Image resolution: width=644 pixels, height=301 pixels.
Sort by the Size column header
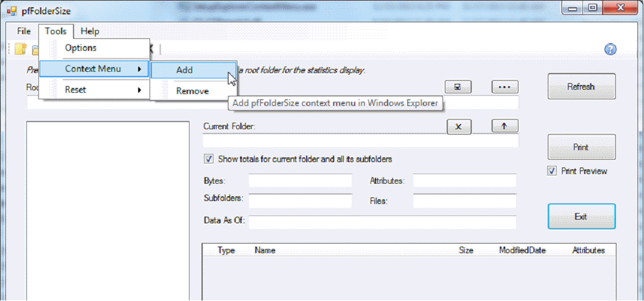466,250
